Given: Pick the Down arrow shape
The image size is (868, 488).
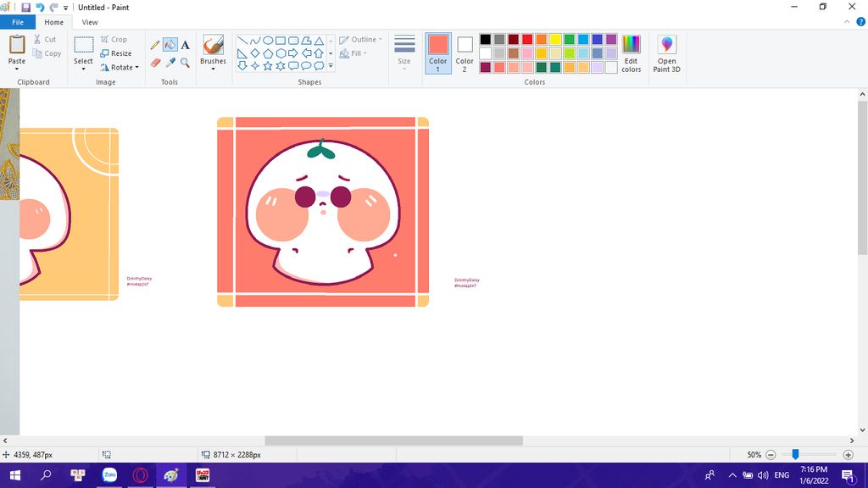Looking at the screenshot, I should [242, 66].
